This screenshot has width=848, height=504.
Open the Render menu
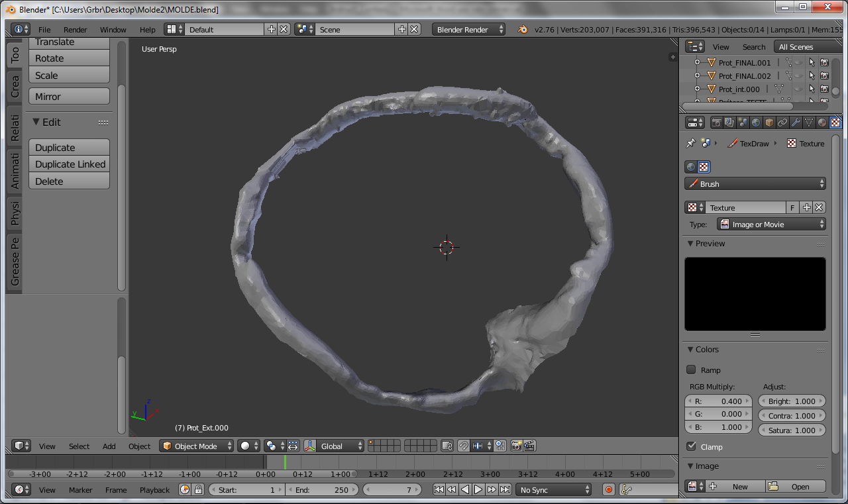pos(76,30)
